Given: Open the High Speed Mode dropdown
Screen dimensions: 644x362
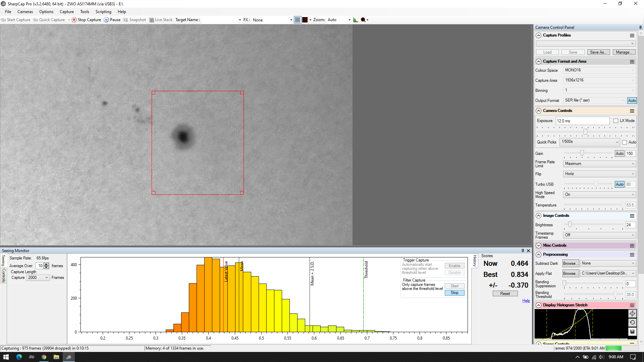Looking at the screenshot, I should [x=599, y=194].
